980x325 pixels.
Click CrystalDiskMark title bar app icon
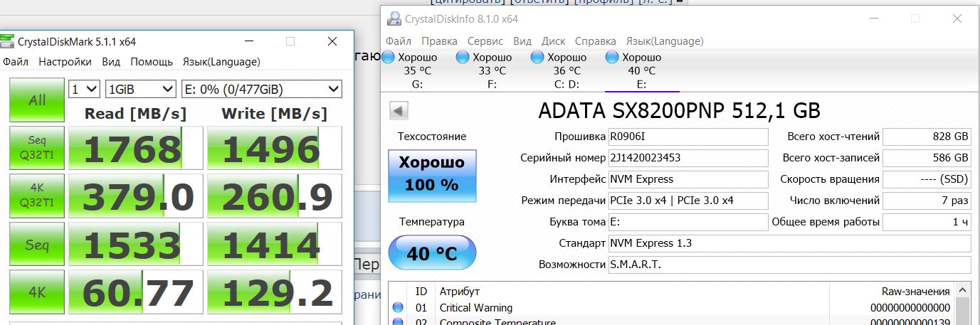click(7, 42)
